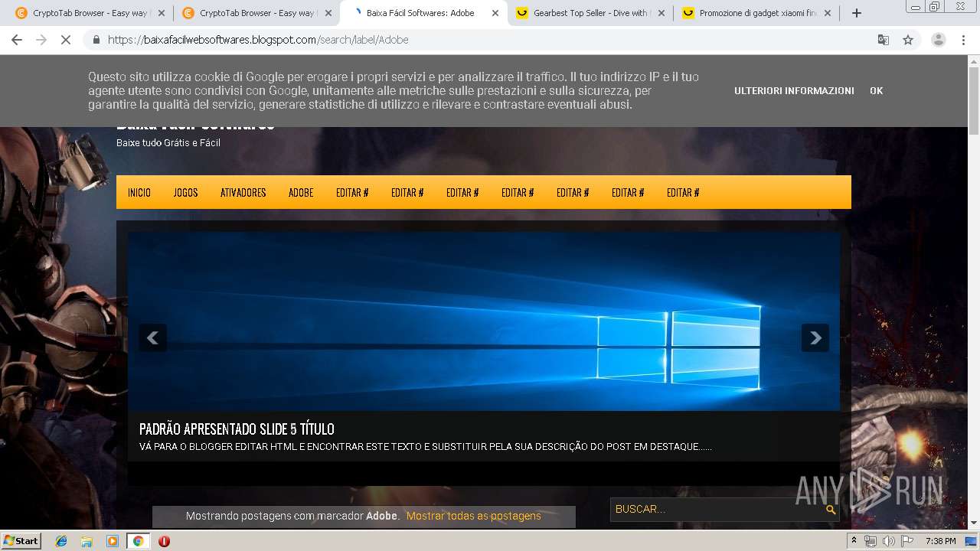Click the Google Translate icon in address bar

click(883, 40)
